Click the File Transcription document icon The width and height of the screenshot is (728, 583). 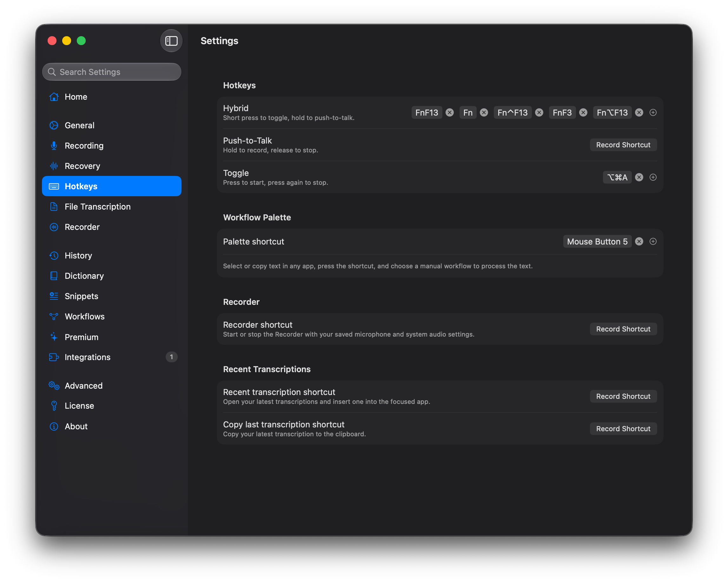[x=54, y=206]
